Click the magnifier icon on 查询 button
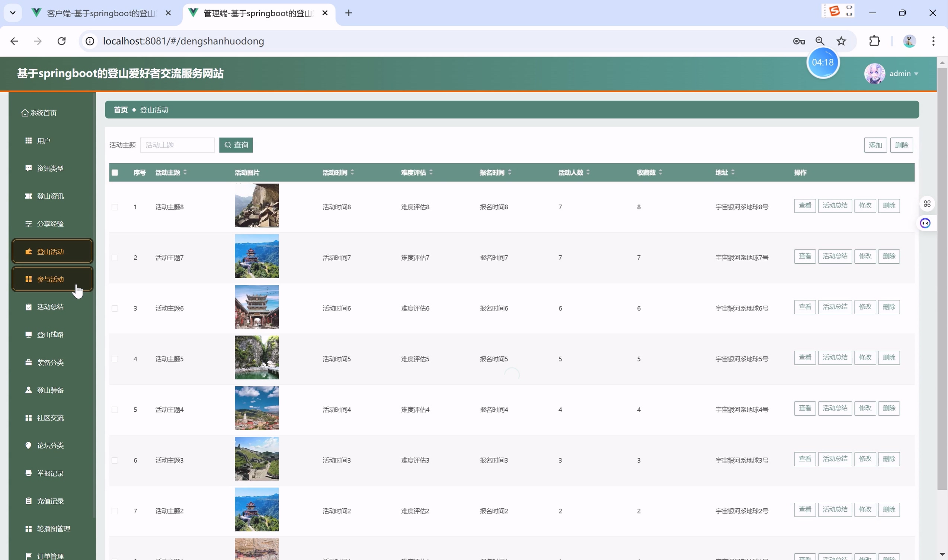 point(228,145)
